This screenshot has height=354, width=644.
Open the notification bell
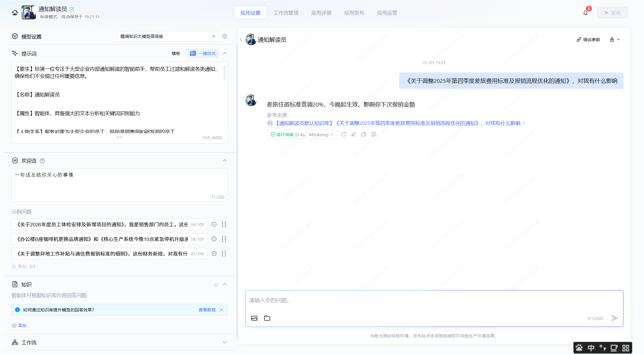(585, 13)
